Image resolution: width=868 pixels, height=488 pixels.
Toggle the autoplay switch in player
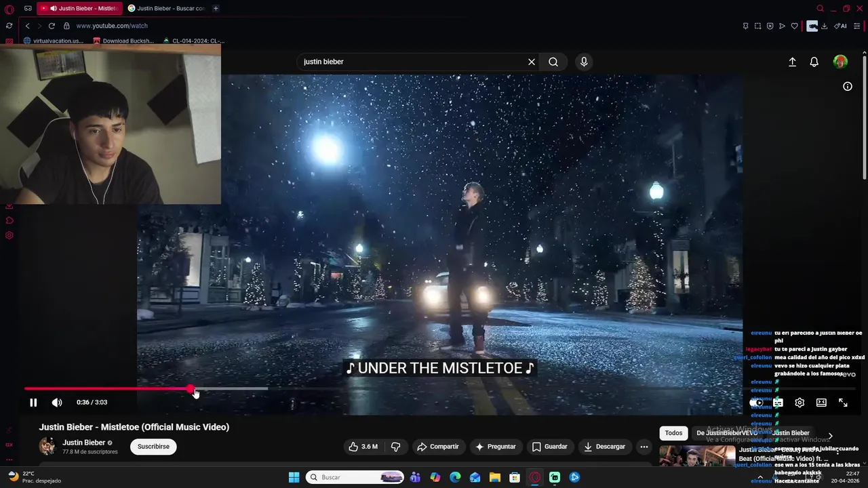tap(756, 403)
